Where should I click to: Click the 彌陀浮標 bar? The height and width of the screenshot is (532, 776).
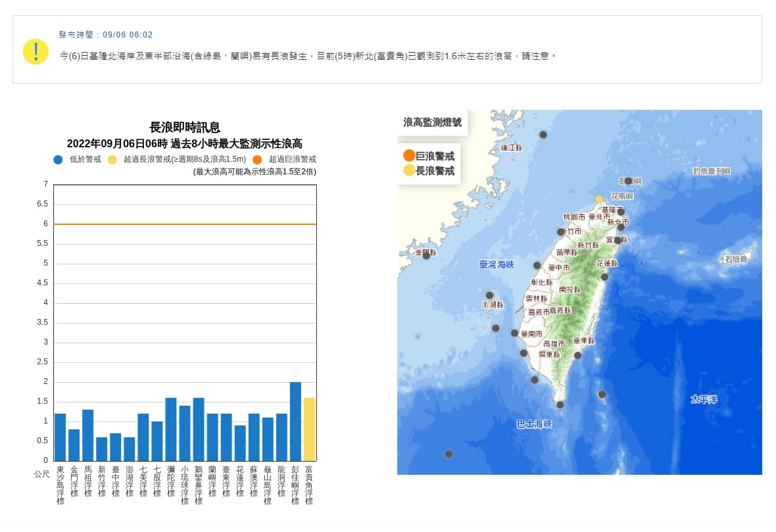click(x=171, y=429)
